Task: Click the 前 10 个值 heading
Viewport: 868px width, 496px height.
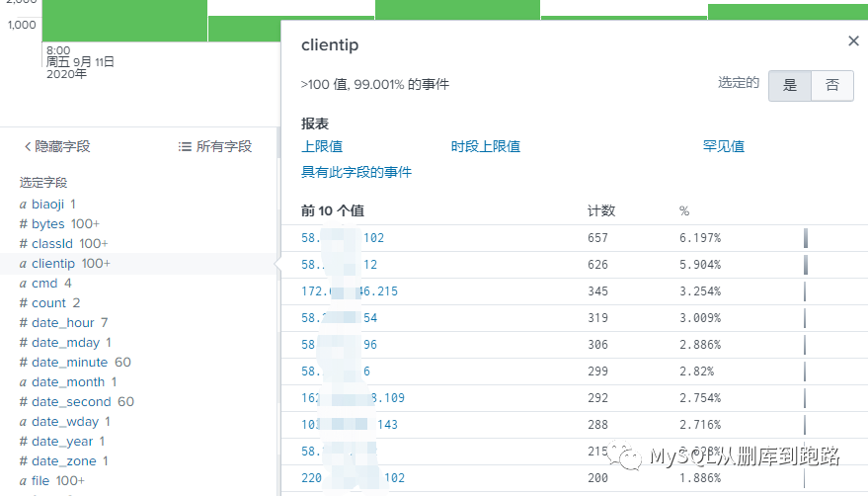Action: point(333,210)
